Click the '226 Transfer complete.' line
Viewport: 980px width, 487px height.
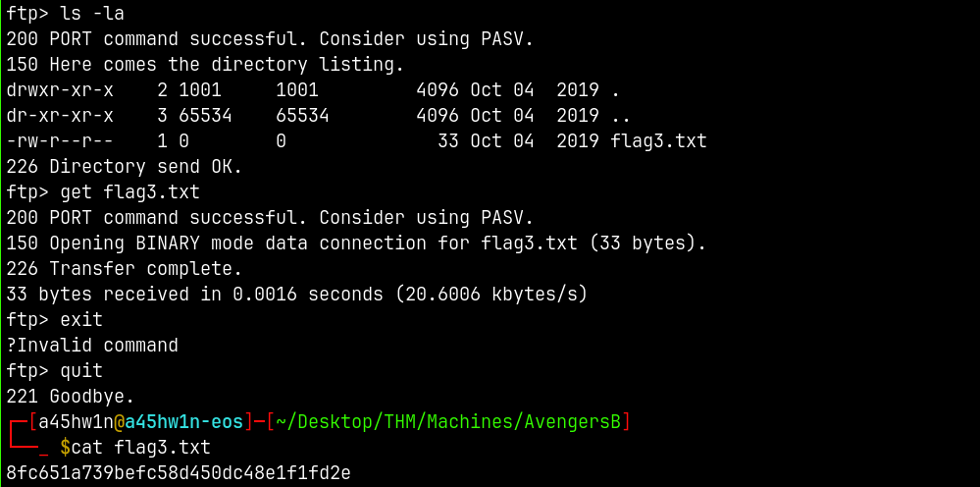point(124,269)
